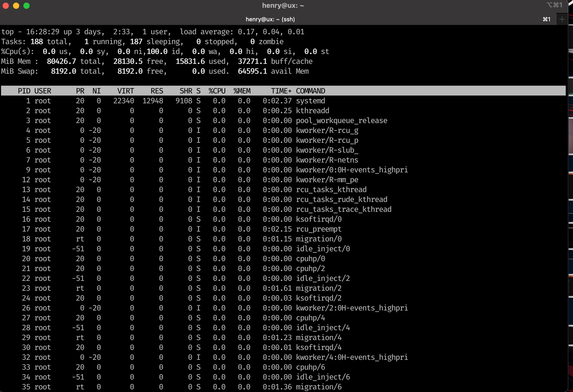
Task: Click the systemd process row
Action: (310, 101)
